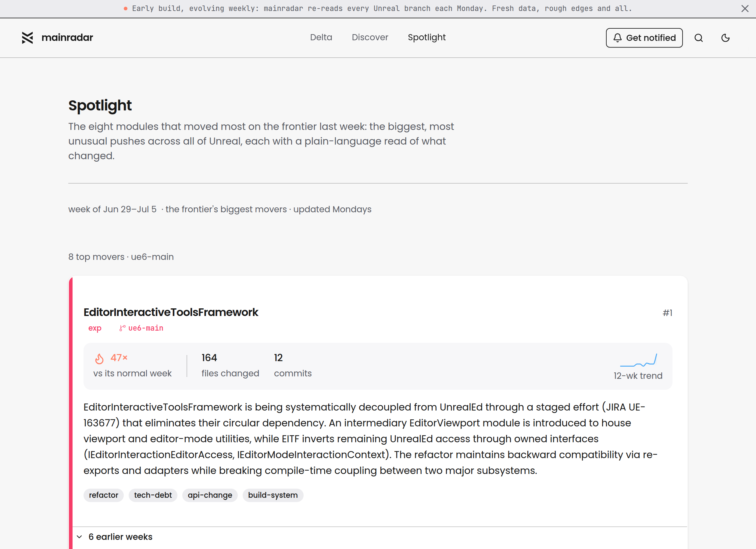The height and width of the screenshot is (549, 756).
Task: Click the exp label badge
Action: 95,328
